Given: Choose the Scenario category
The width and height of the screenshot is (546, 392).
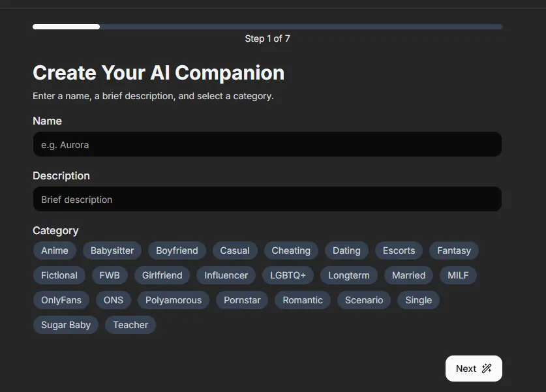Looking at the screenshot, I should [x=364, y=300].
